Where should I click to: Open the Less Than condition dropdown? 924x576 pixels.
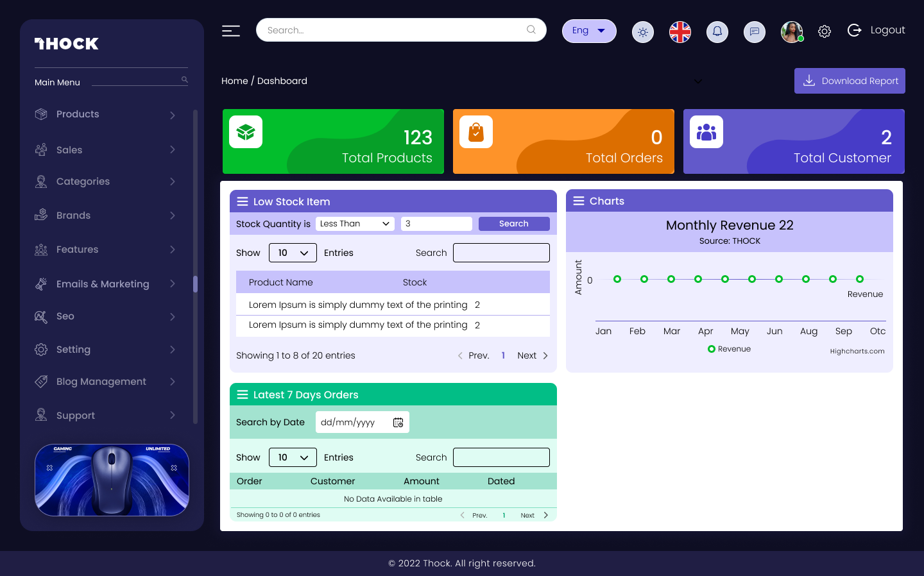[x=355, y=224]
